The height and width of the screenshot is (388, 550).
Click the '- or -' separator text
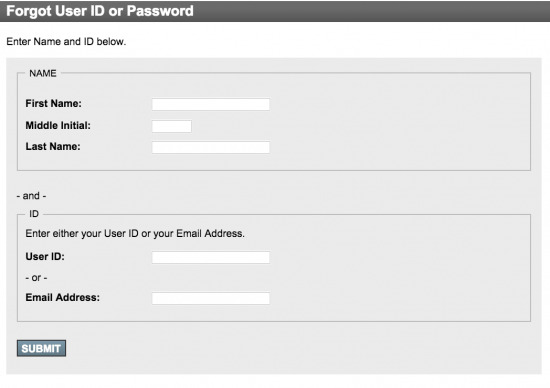coord(36,278)
